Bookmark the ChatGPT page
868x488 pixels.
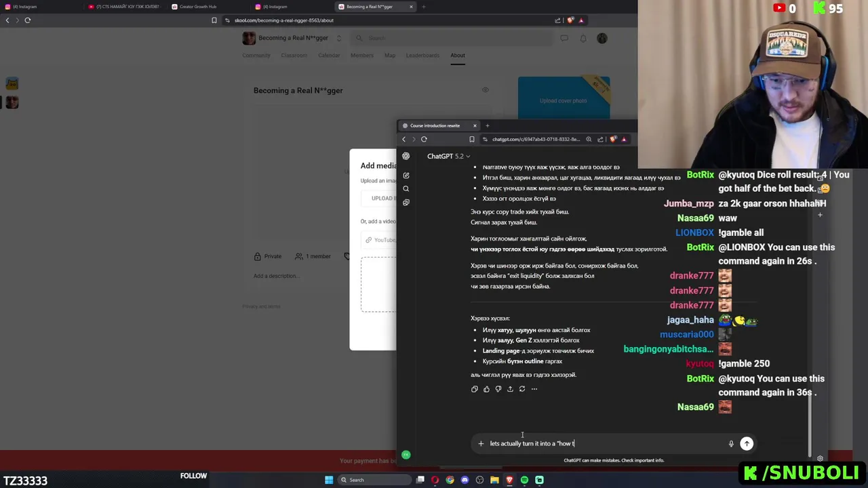(x=472, y=140)
